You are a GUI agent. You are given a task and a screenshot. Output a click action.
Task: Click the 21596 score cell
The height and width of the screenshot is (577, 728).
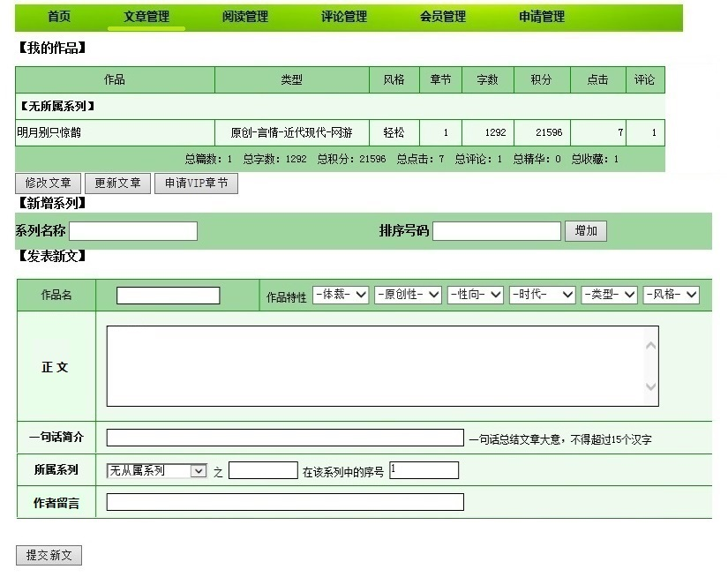pyautogui.click(x=542, y=132)
